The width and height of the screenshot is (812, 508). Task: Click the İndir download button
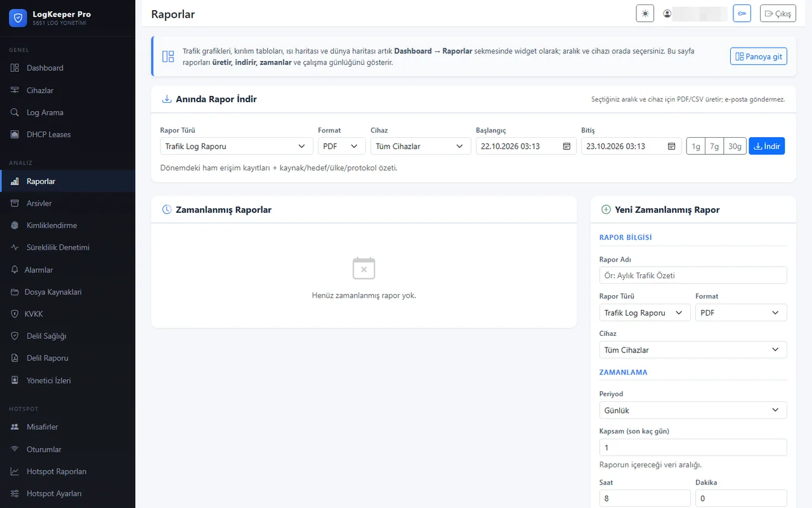pyautogui.click(x=767, y=146)
